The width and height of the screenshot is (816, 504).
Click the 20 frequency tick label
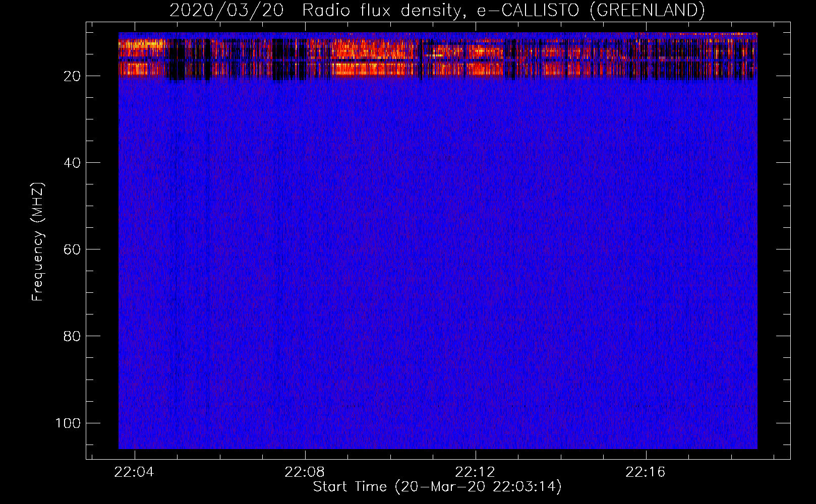[x=72, y=76]
